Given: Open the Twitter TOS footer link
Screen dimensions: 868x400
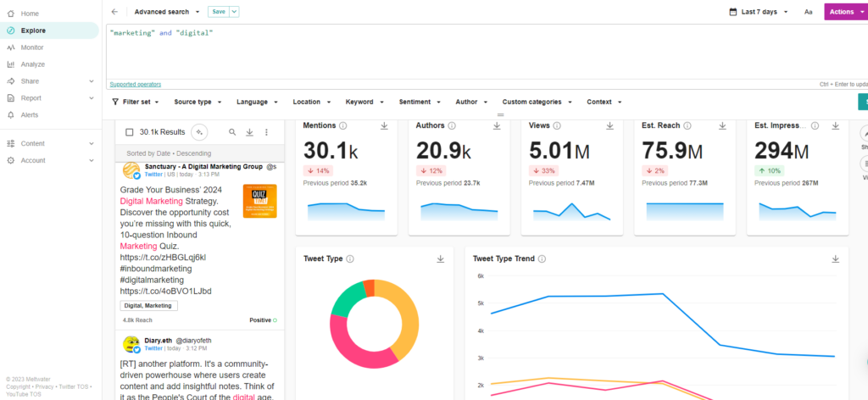Looking at the screenshot, I should [73, 387].
